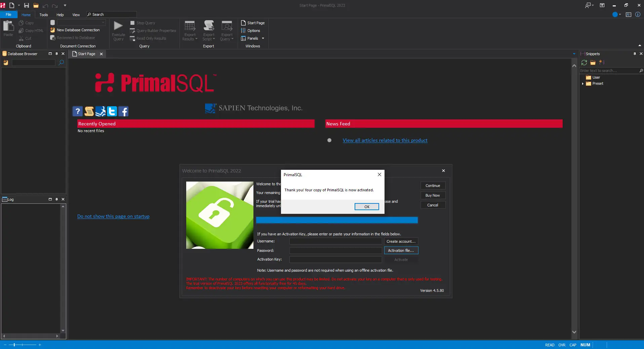
Task: Click the Snippets search text box
Action: point(609,71)
